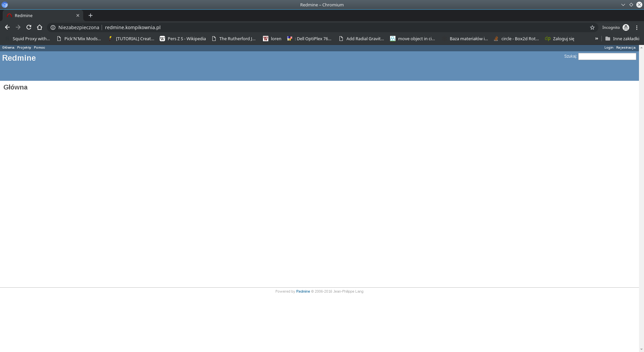Viewport: 644px width, 352px height.
Task: Click the page scrollbar up arrow
Action: click(x=641, y=48)
